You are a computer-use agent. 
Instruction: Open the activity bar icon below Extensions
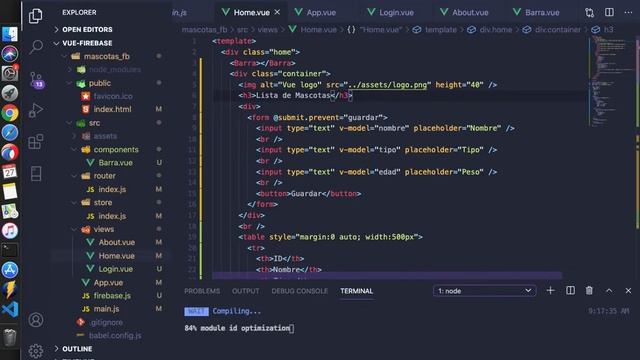pos(36,173)
